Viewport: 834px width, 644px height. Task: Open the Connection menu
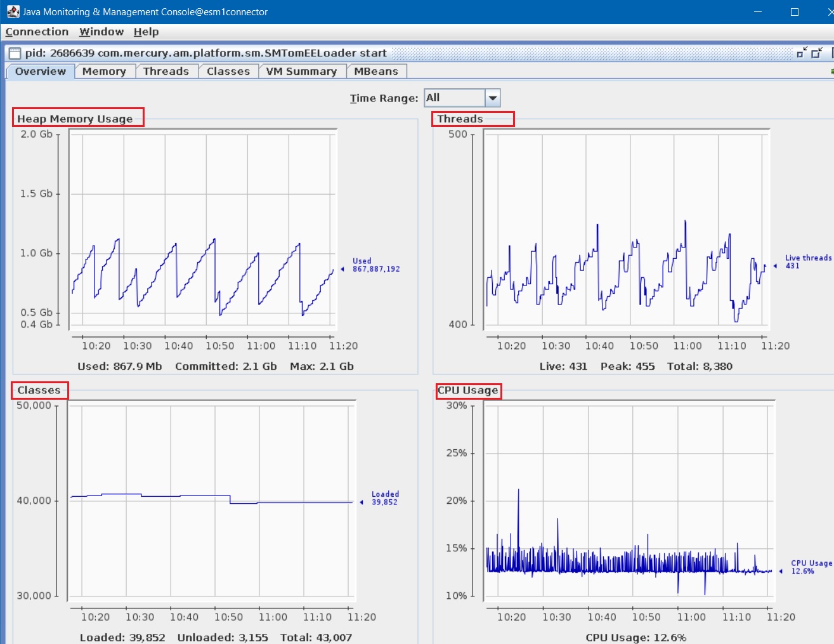37,32
